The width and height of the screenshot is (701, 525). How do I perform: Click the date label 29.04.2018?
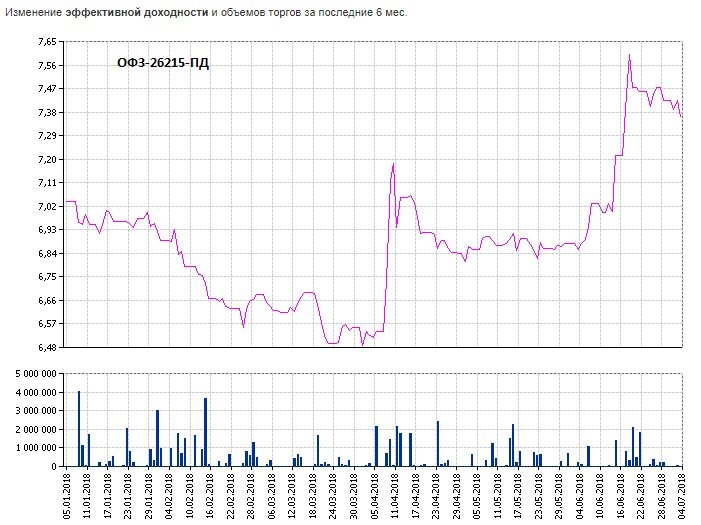(x=457, y=497)
